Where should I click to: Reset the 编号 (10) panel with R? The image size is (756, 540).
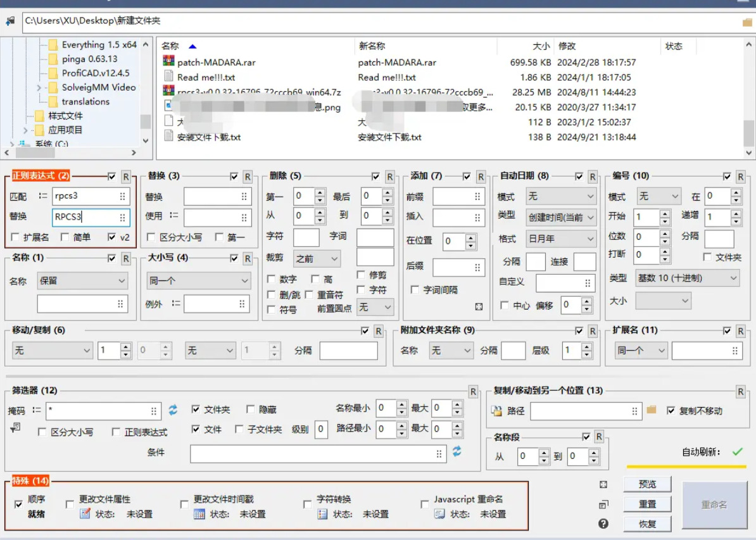pos(741,177)
